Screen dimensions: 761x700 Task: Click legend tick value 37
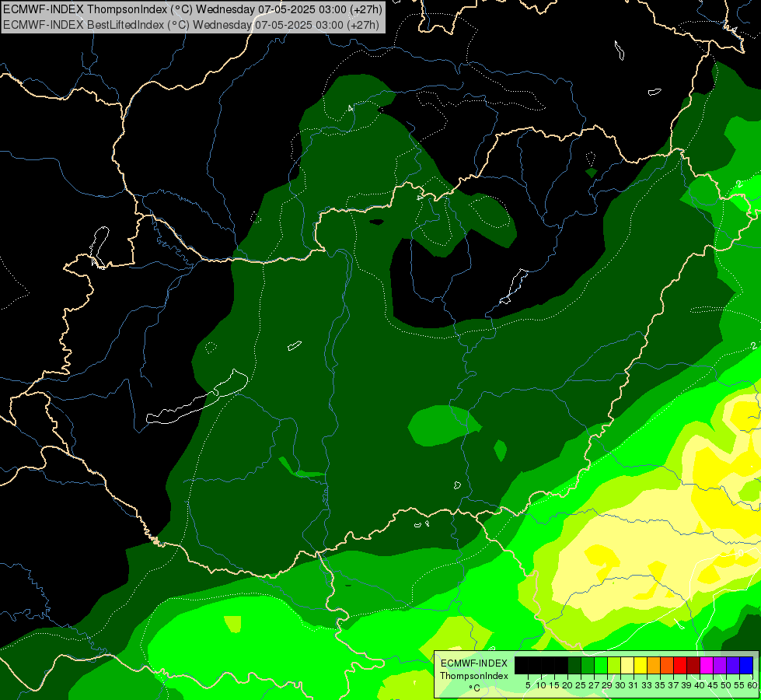point(674,685)
